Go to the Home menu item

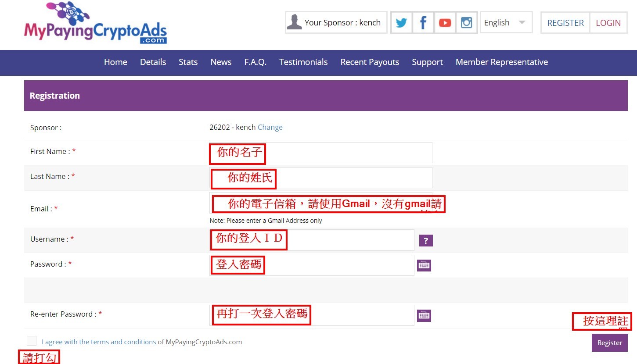pyautogui.click(x=115, y=62)
